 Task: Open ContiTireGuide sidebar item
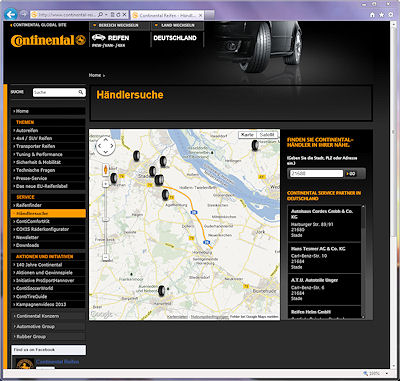48,296
